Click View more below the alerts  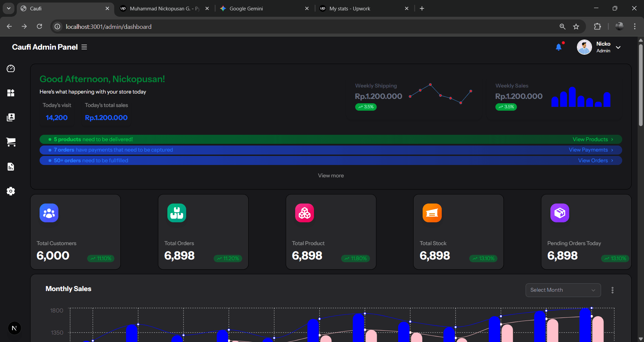tap(331, 176)
